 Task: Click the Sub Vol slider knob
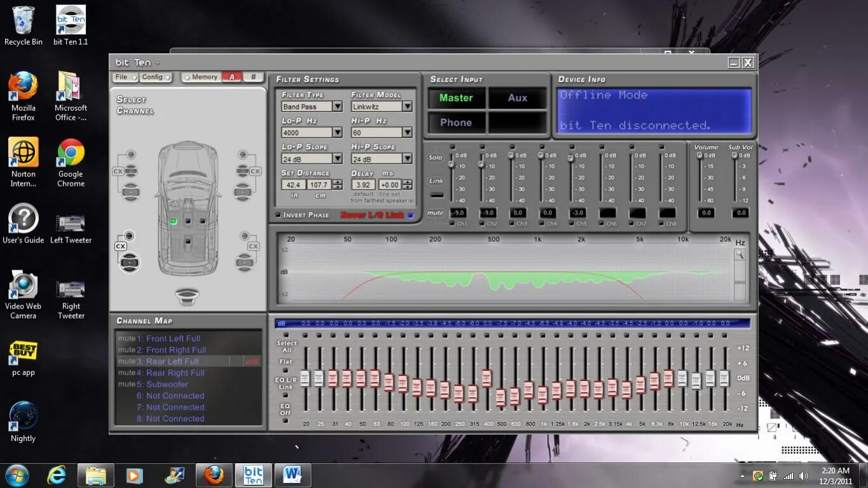pos(734,155)
